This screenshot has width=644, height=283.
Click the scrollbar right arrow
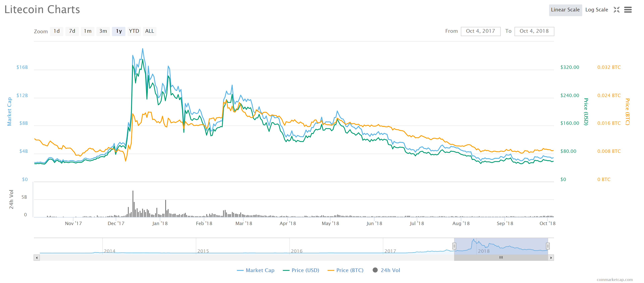[551, 258]
